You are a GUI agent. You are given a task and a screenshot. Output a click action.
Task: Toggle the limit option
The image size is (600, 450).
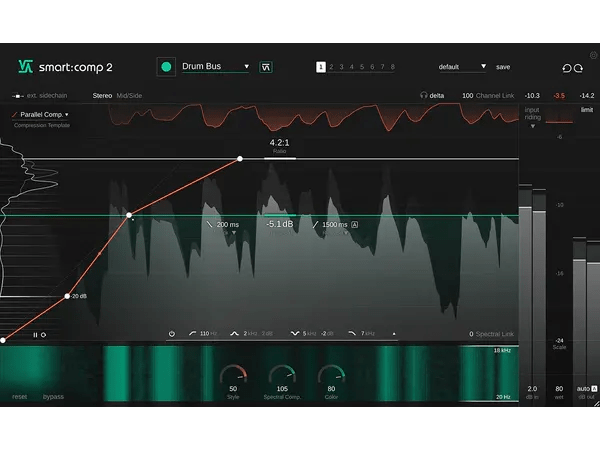587,110
